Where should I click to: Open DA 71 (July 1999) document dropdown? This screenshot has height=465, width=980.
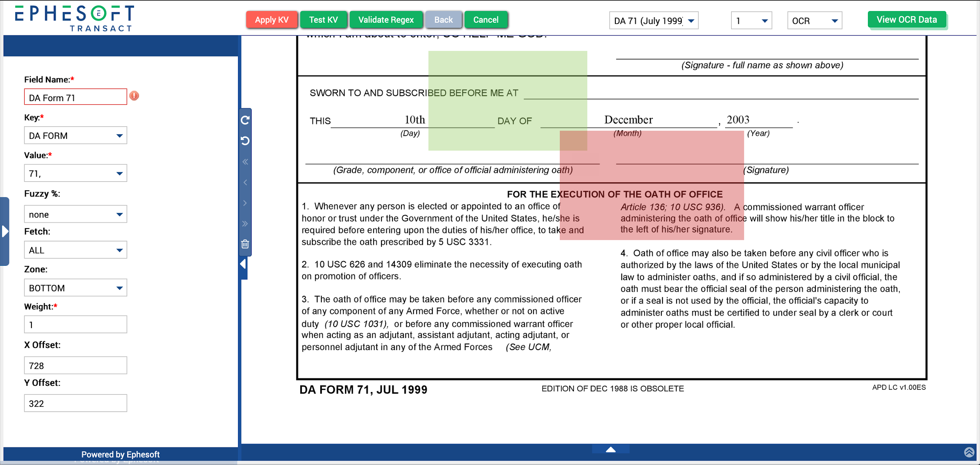coord(654,21)
